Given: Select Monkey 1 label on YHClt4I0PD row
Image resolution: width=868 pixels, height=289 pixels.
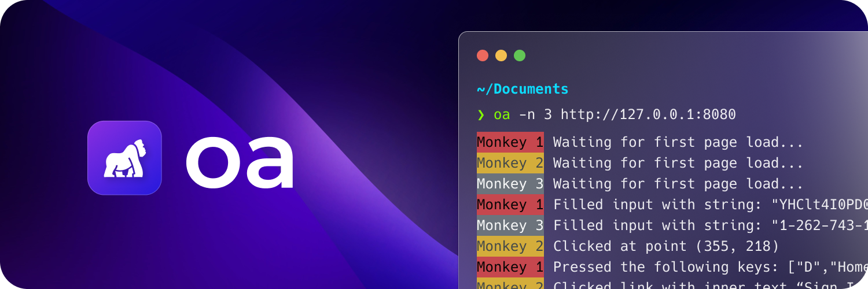Looking at the screenshot, I should click(510, 205).
